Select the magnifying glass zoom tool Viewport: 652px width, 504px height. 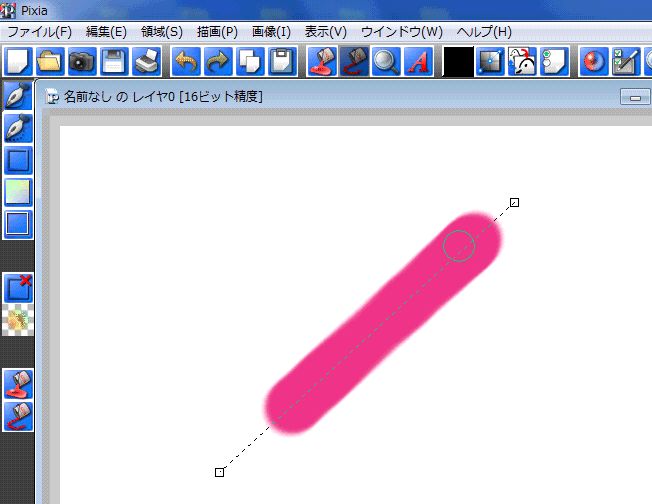[x=386, y=62]
